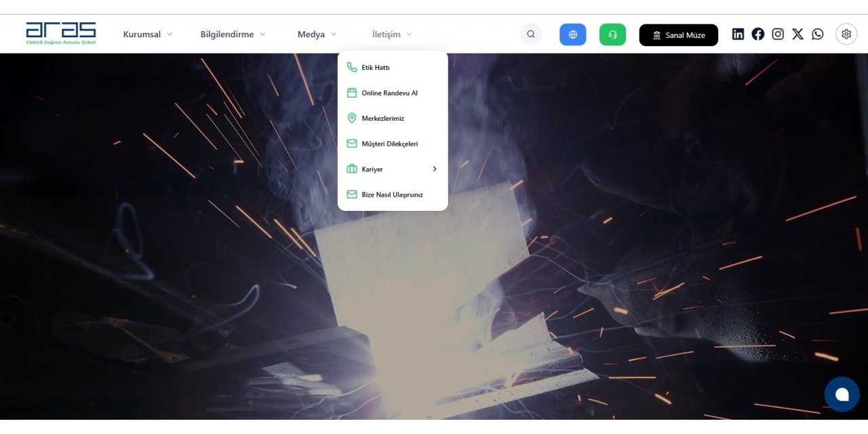Click the X (Twitter) icon
The width and height of the screenshot is (868, 434).
click(797, 34)
